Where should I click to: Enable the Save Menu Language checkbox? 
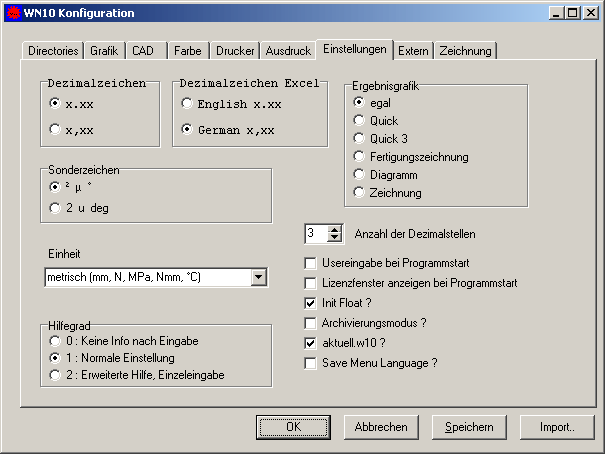point(310,363)
